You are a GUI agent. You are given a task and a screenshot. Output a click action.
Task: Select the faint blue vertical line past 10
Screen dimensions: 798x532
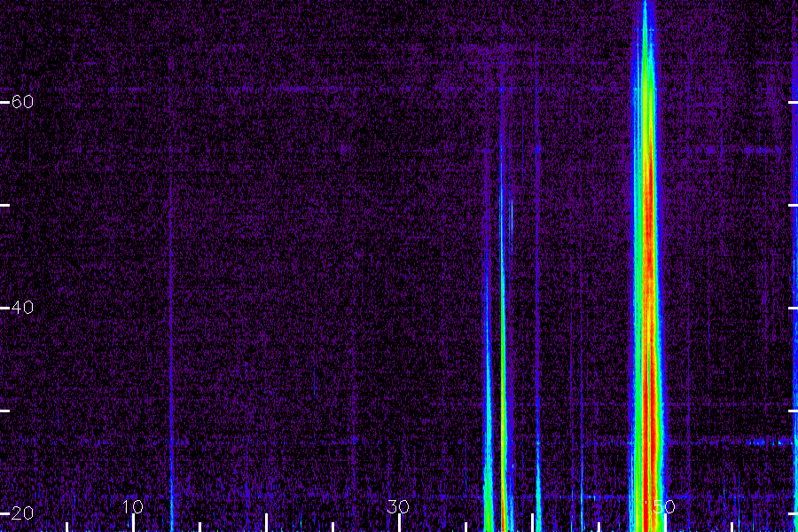[171, 295]
